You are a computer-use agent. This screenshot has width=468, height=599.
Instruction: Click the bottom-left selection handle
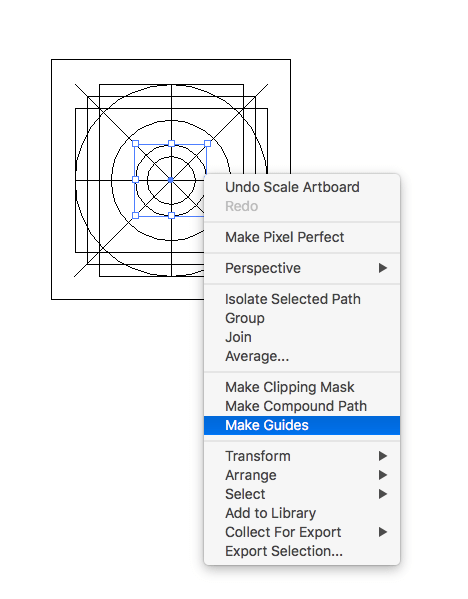pyautogui.click(x=135, y=216)
